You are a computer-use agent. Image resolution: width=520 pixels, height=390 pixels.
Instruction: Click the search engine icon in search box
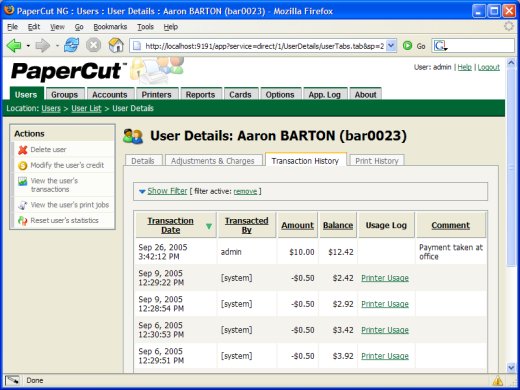click(x=440, y=46)
